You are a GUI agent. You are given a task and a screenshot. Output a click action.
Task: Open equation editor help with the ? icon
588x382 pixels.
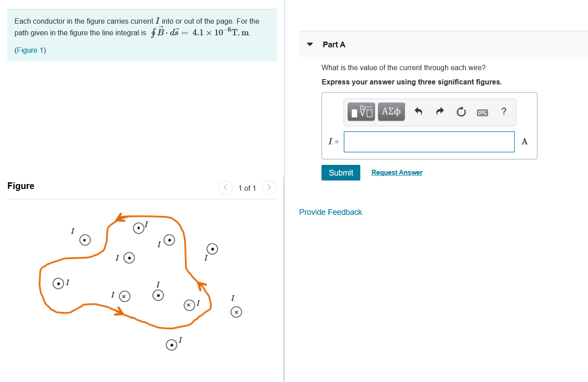tap(504, 112)
